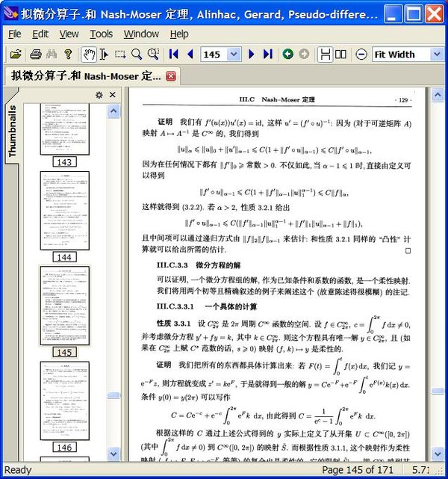Viewport: 448px width, 479px height.
Task: Close the document tab with red X
Action: tap(171, 76)
